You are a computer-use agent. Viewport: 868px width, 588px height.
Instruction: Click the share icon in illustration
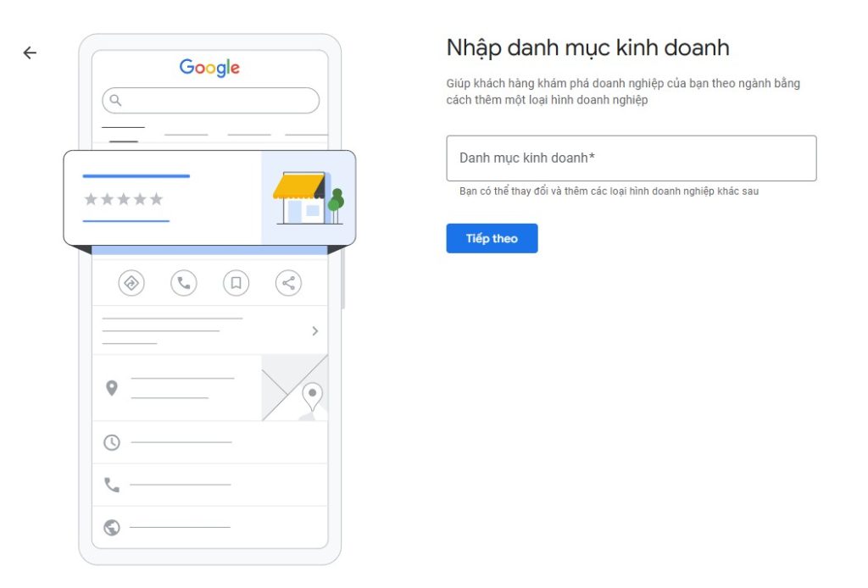point(288,283)
